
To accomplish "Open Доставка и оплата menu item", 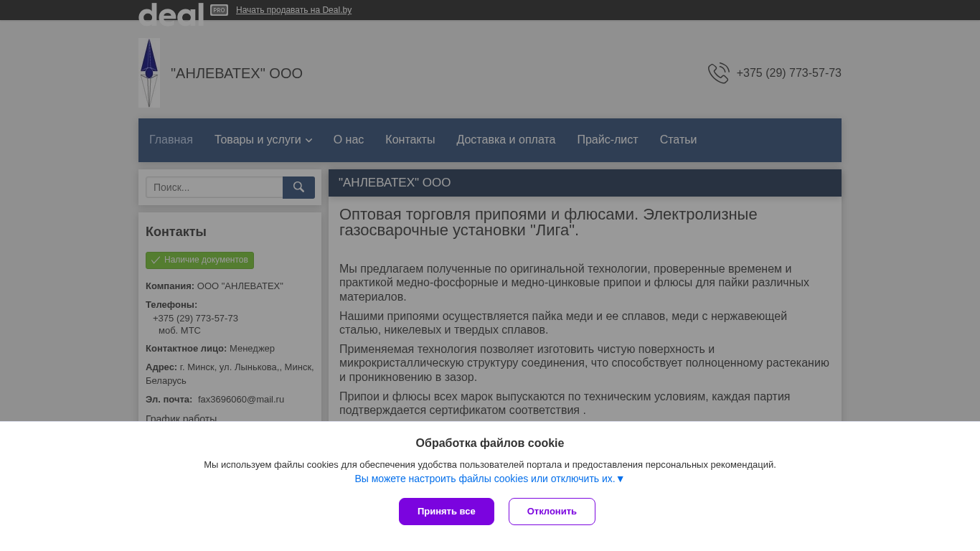I will coord(506,139).
